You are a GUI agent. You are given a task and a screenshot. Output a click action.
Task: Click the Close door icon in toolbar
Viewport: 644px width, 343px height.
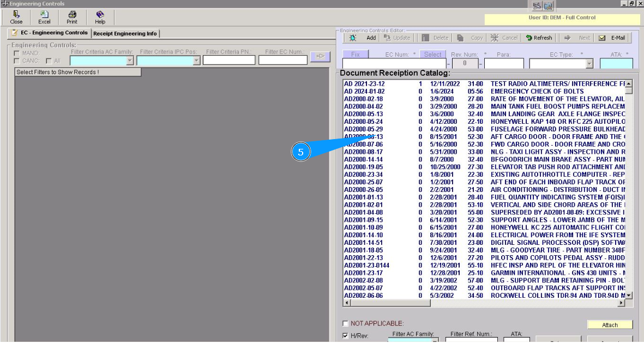tap(16, 15)
